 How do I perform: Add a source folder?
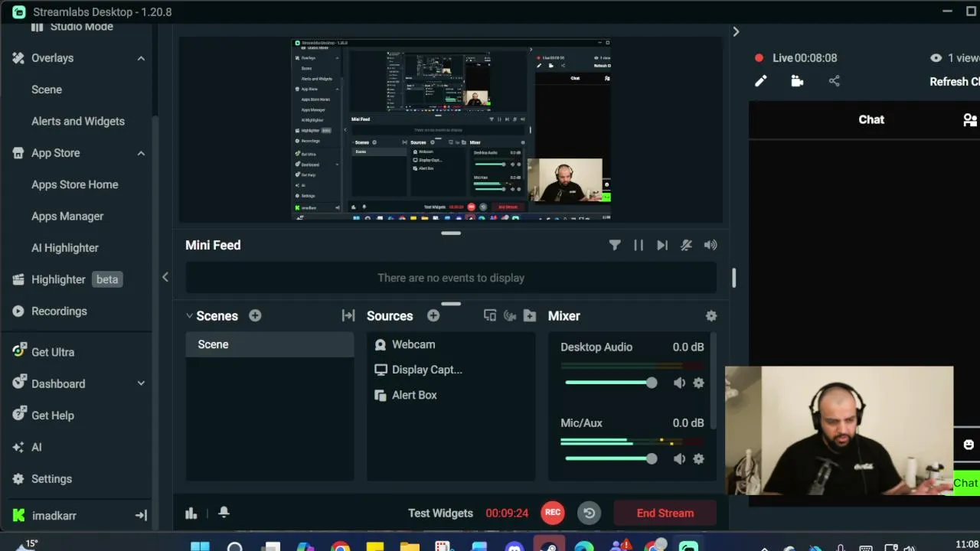click(530, 315)
